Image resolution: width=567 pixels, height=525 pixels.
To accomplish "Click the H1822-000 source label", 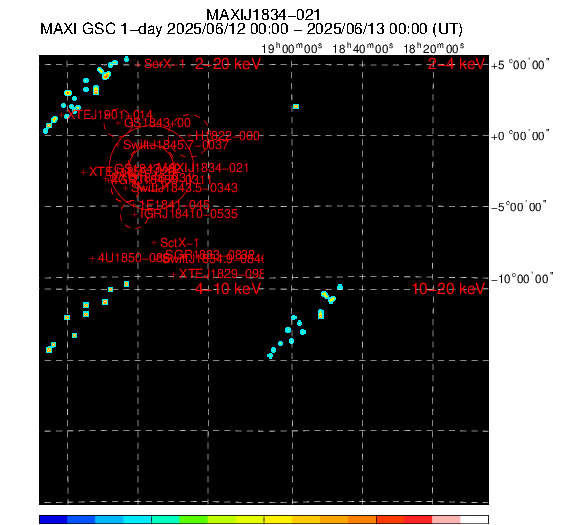I will coord(227,136).
